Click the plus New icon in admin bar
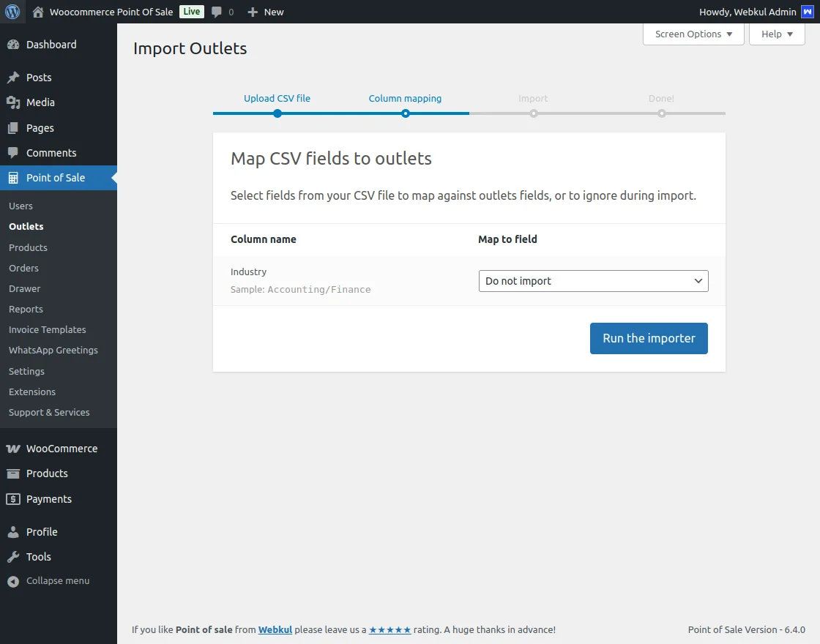The width and height of the screenshot is (820, 644). [253, 12]
